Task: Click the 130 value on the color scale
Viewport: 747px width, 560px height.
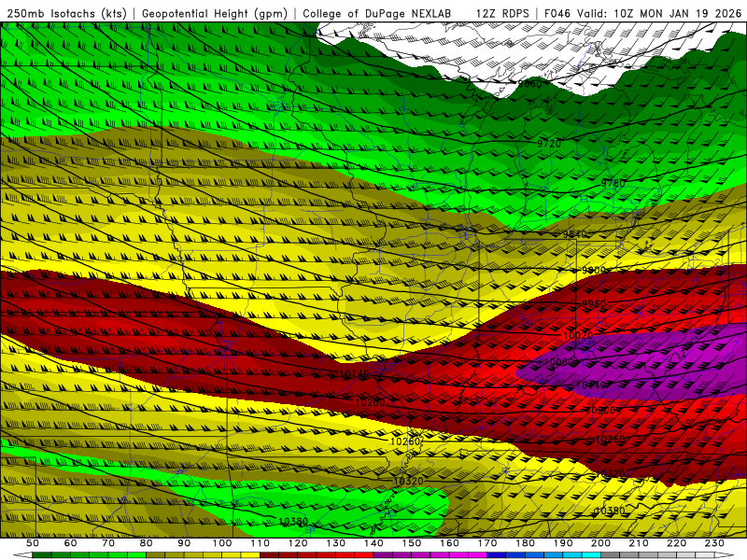Action: coord(336,543)
